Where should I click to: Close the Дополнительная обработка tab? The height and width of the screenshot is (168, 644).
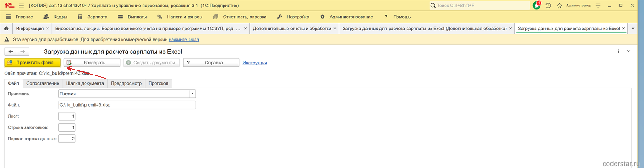point(510,29)
